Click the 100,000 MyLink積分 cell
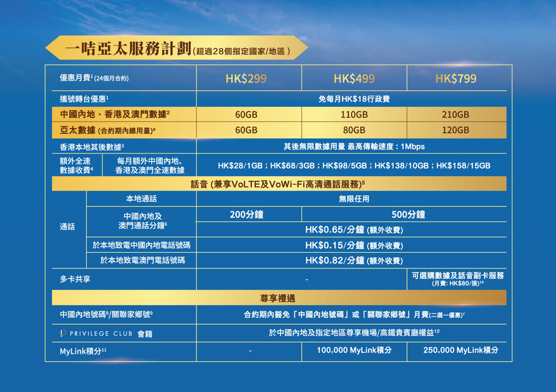Image resolution: width=556 pixels, height=392 pixels. click(x=354, y=350)
